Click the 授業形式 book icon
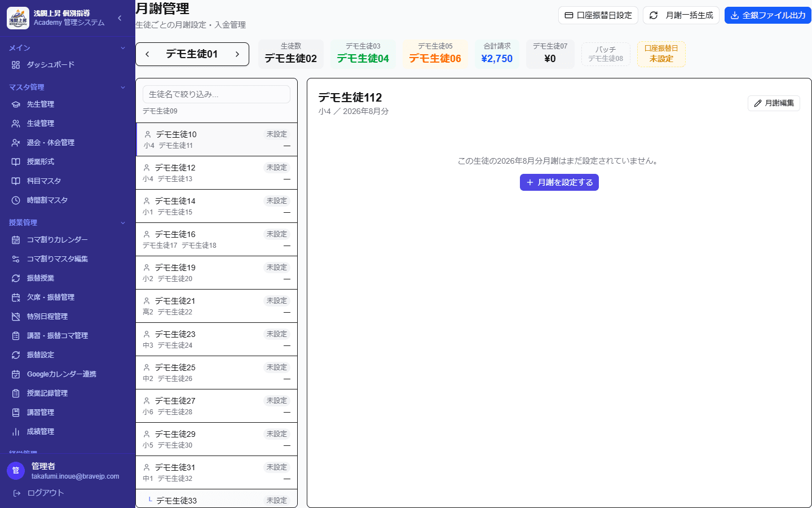 [x=16, y=162]
